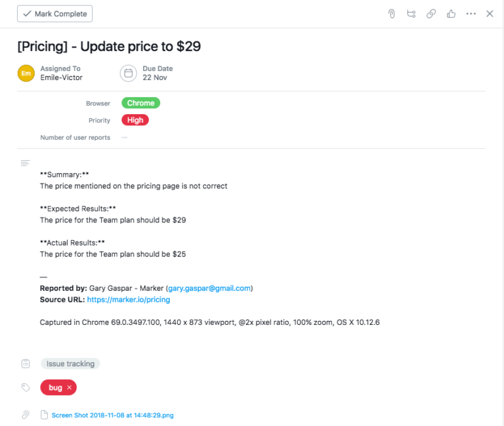Click the description text-lines icon
Image resolution: width=504 pixels, height=426 pixels.
click(26, 163)
